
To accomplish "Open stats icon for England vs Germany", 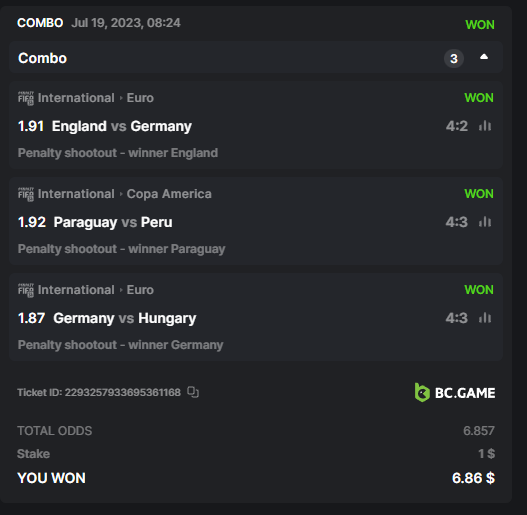I will [485, 126].
